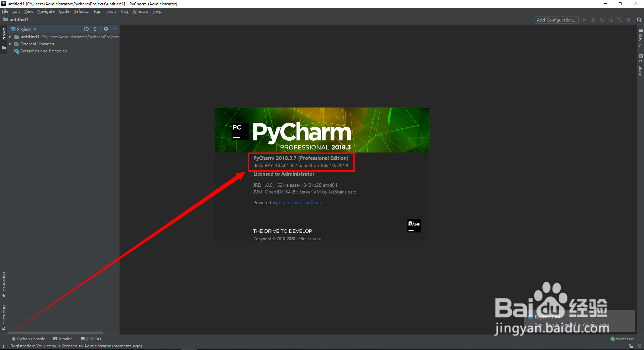644x350 pixels.
Task: Run the current configuration with the Run icon
Action: pyautogui.click(x=585, y=20)
